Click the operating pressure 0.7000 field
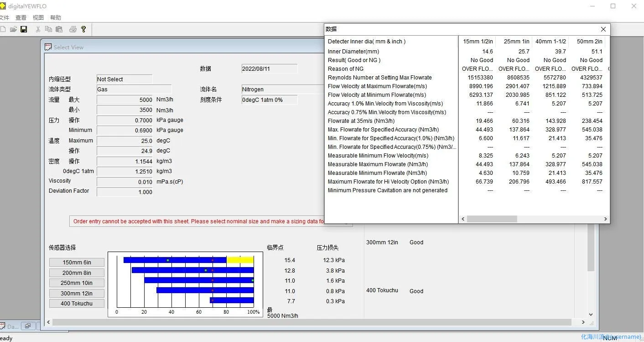This screenshot has height=342, width=644. [x=125, y=120]
